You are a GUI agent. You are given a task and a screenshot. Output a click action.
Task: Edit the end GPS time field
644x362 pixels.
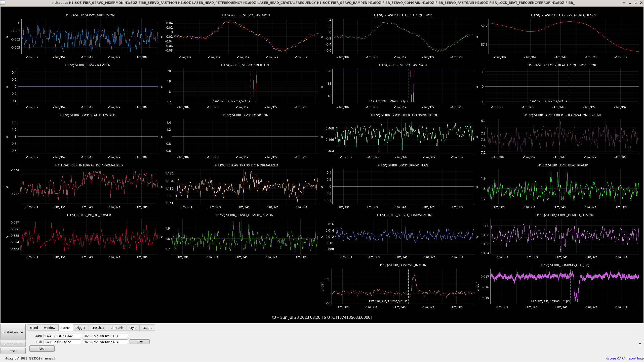pos(62,342)
